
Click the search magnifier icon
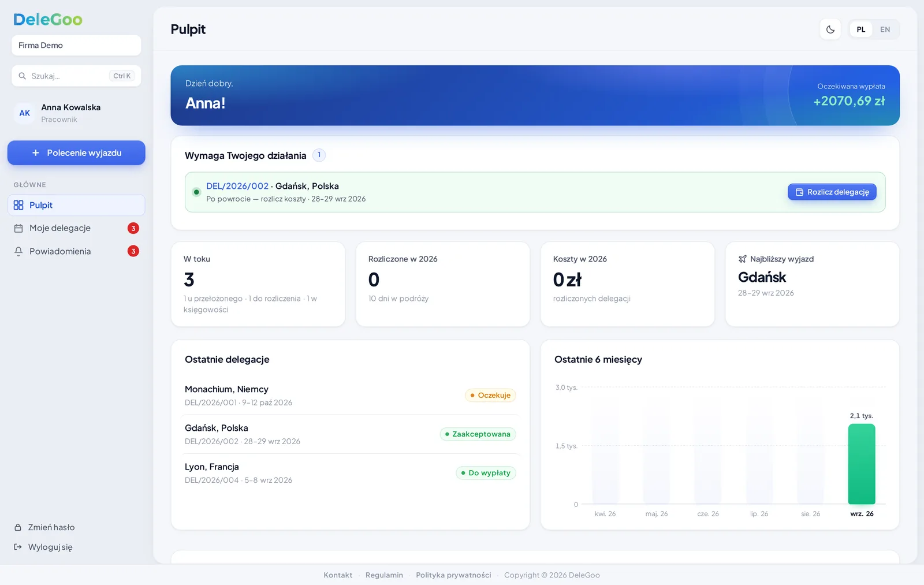tap(23, 76)
